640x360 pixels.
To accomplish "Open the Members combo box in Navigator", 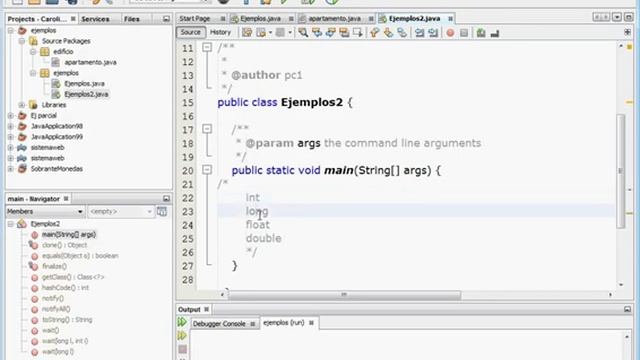I will [x=45, y=211].
